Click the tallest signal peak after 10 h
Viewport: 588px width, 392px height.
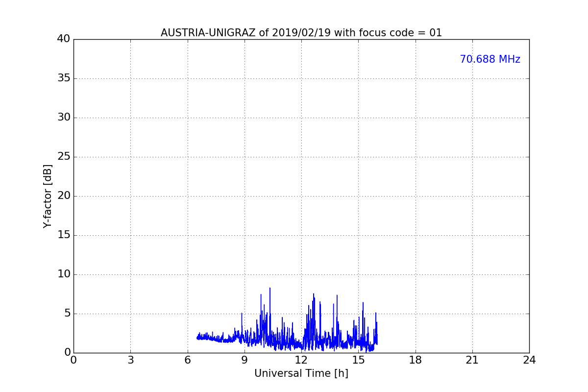(x=269, y=289)
